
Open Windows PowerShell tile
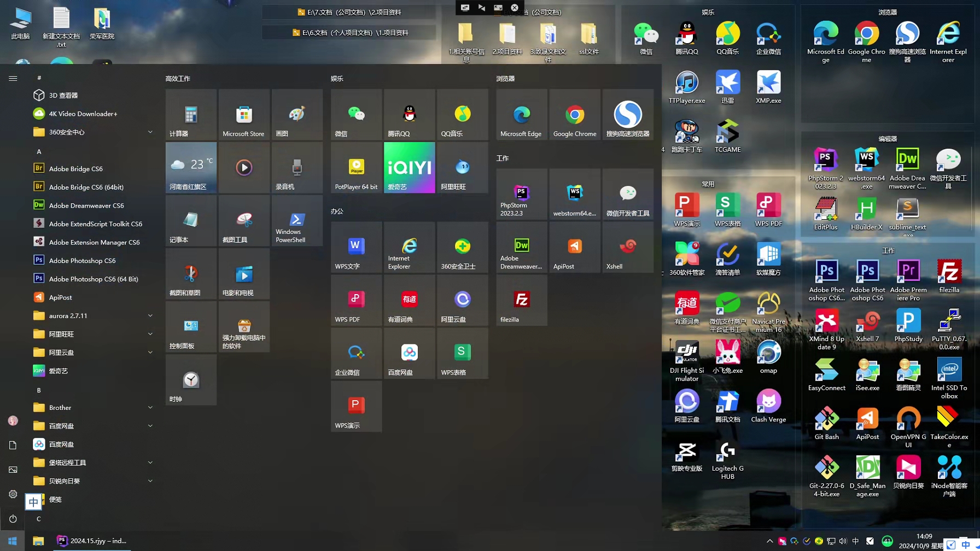click(x=297, y=221)
